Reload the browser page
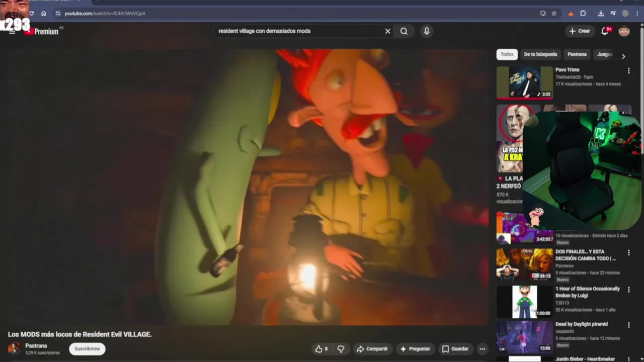This screenshot has height=362, width=644. (32, 14)
